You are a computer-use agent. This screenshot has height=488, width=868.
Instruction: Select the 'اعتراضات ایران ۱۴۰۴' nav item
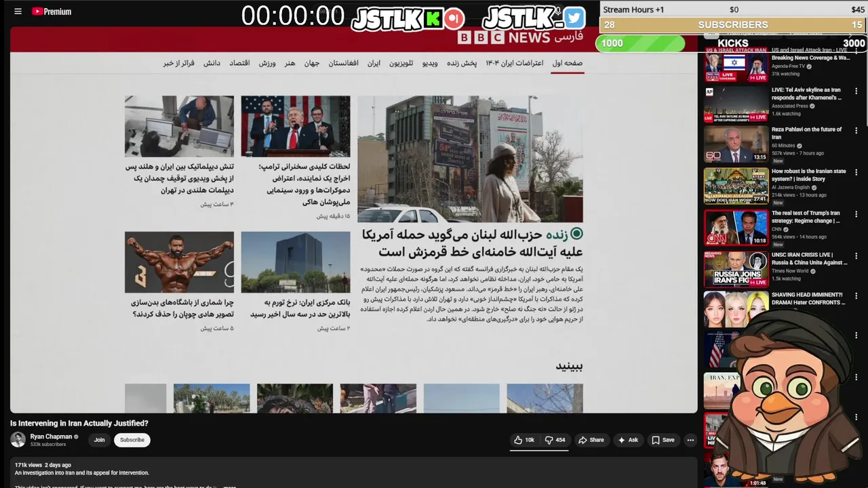pos(514,63)
